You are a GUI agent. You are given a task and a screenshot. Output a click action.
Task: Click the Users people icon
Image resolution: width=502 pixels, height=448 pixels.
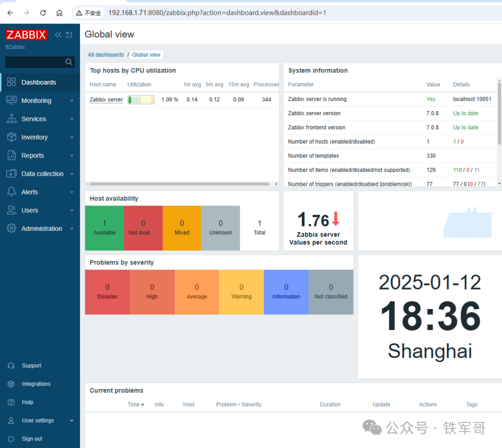pyautogui.click(x=11, y=210)
